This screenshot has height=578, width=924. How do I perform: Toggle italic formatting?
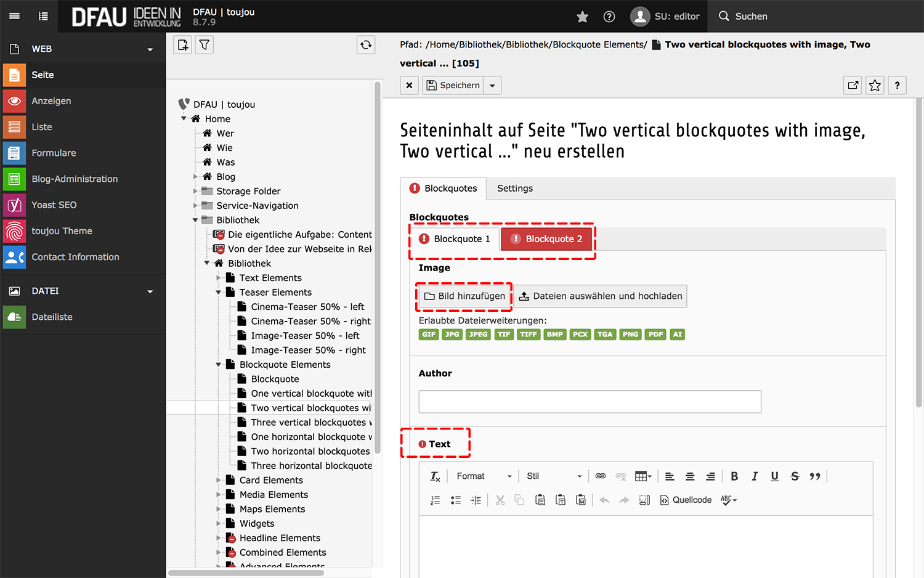(x=755, y=476)
